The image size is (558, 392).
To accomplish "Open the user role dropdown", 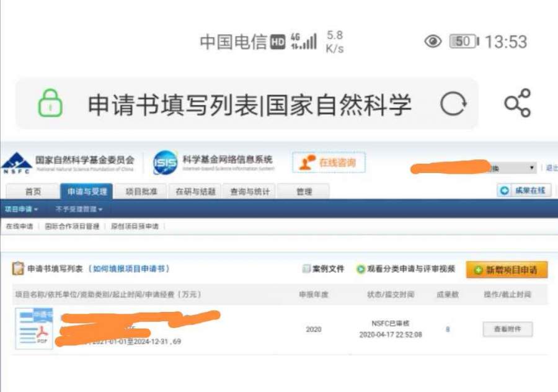I will pyautogui.click(x=513, y=167).
